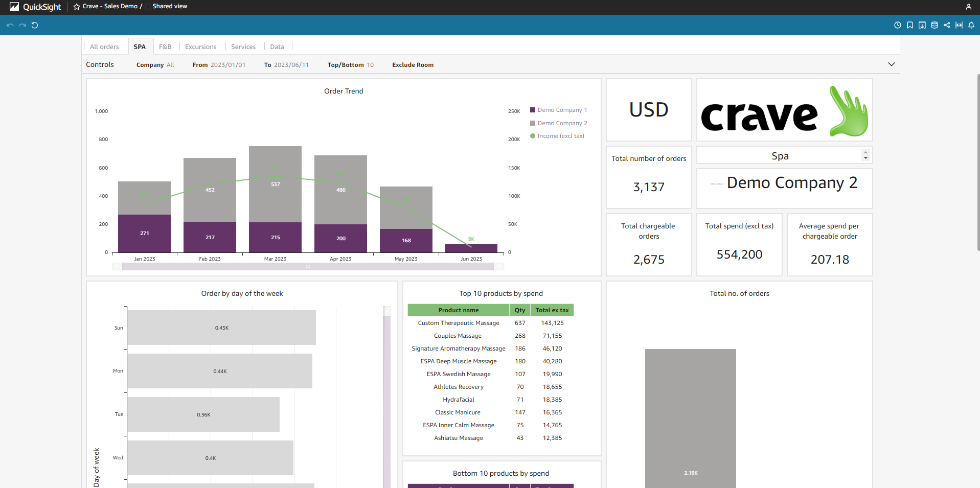Click the redo arrow
Image resolution: width=980 pixels, height=488 pixels.
tap(22, 25)
